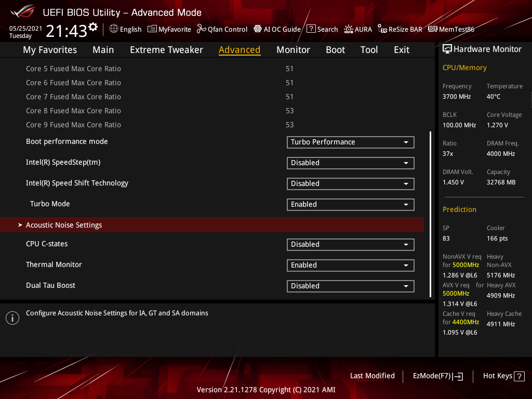Launch AI OC Guide brain icon
532x399 pixels.
(258, 29)
